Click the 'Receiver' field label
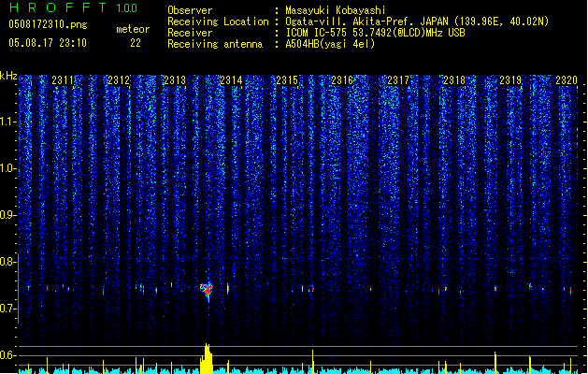The width and height of the screenshot is (588, 374). [x=190, y=33]
